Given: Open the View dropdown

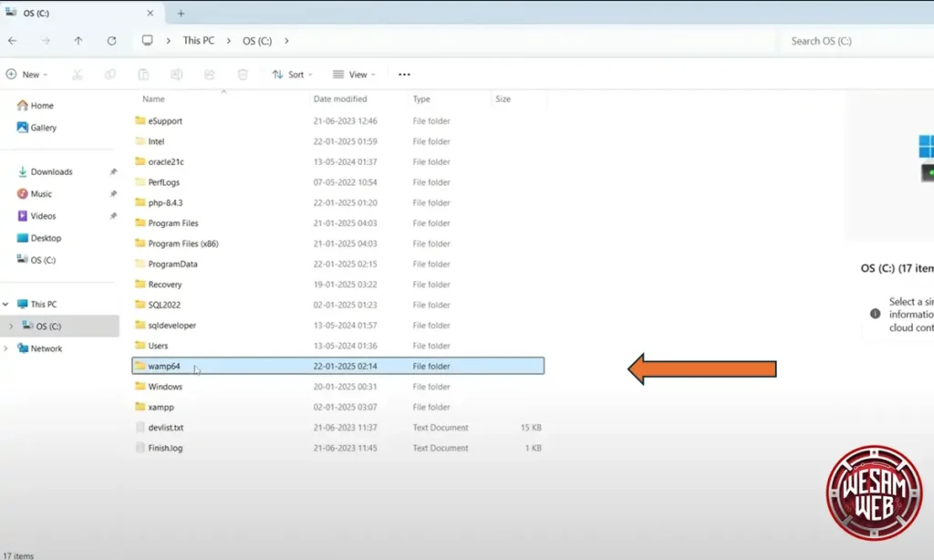Looking at the screenshot, I should pyautogui.click(x=355, y=75).
